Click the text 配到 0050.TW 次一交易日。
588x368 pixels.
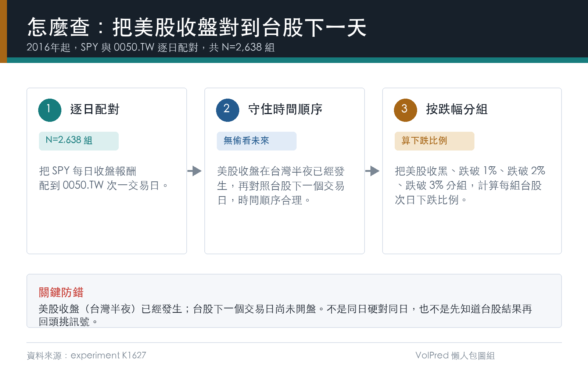point(104,185)
